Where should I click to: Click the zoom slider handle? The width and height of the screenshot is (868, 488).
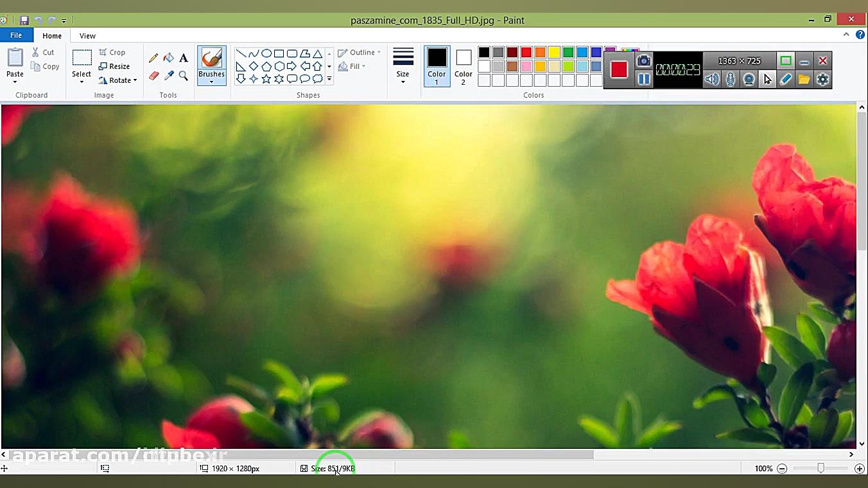click(x=820, y=469)
